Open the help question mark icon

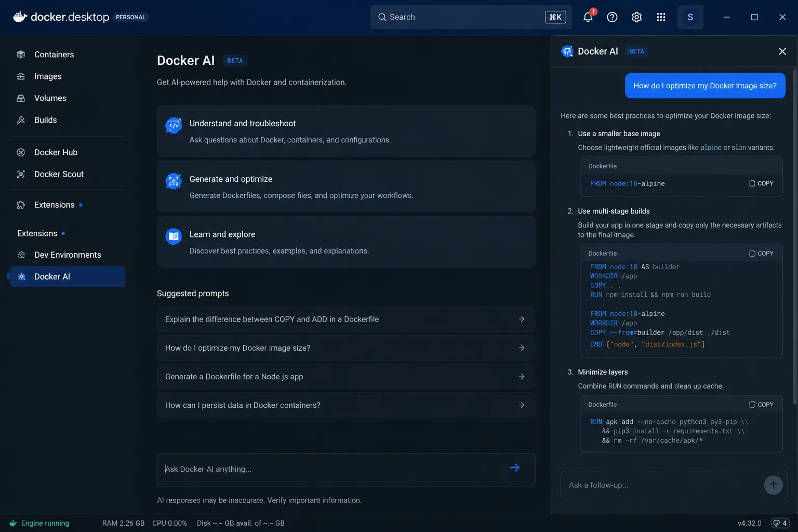point(613,17)
